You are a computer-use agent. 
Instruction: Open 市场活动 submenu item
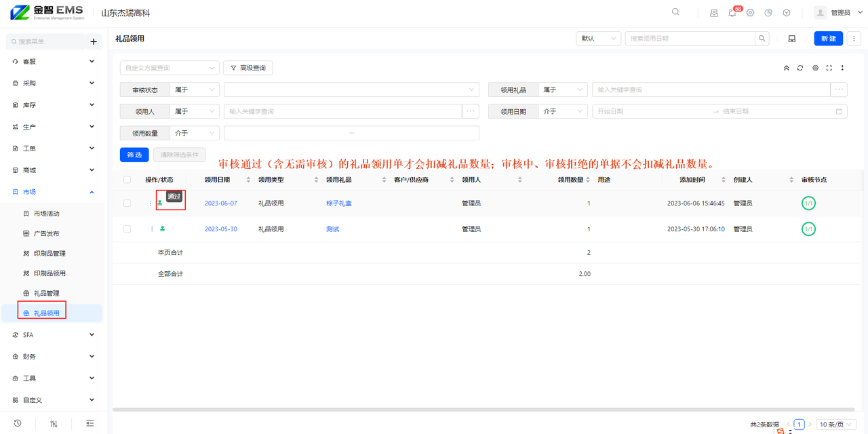click(x=46, y=214)
